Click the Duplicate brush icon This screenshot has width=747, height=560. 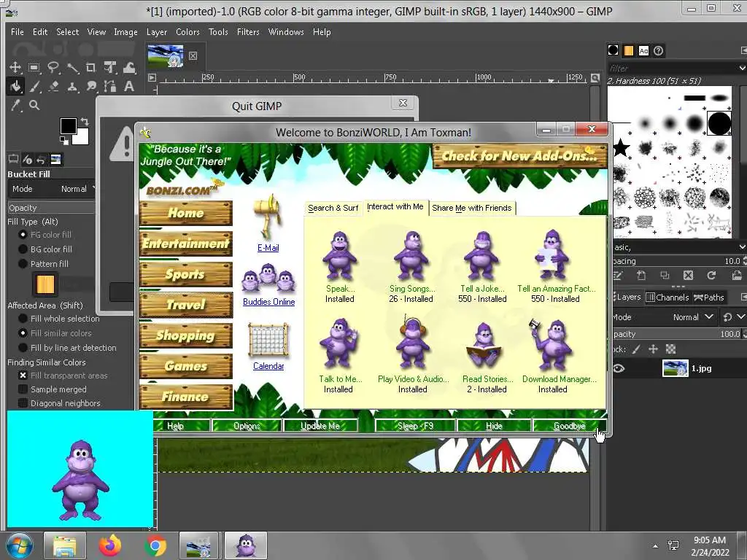click(x=665, y=275)
